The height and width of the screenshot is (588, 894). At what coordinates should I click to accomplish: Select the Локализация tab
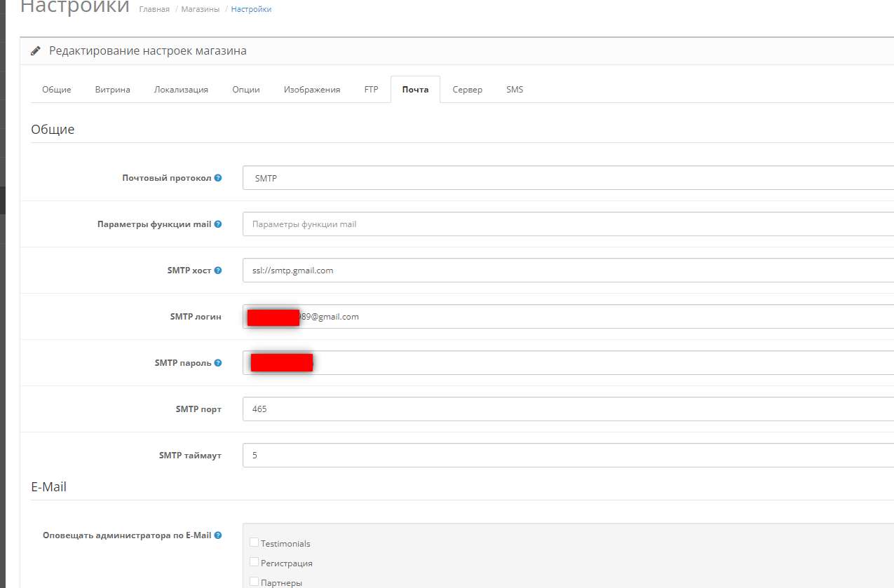[181, 90]
